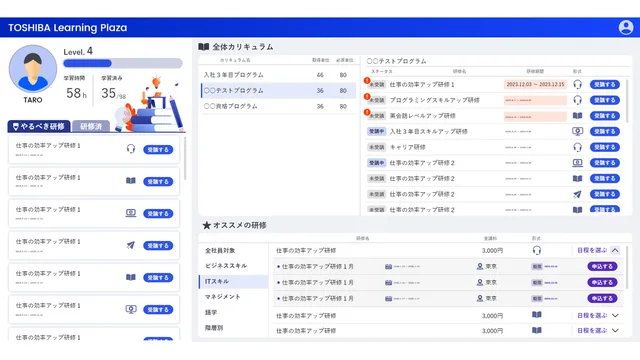Click paper plane icon in テストプログラム table
The height and width of the screenshot is (360, 640).
tap(577, 194)
